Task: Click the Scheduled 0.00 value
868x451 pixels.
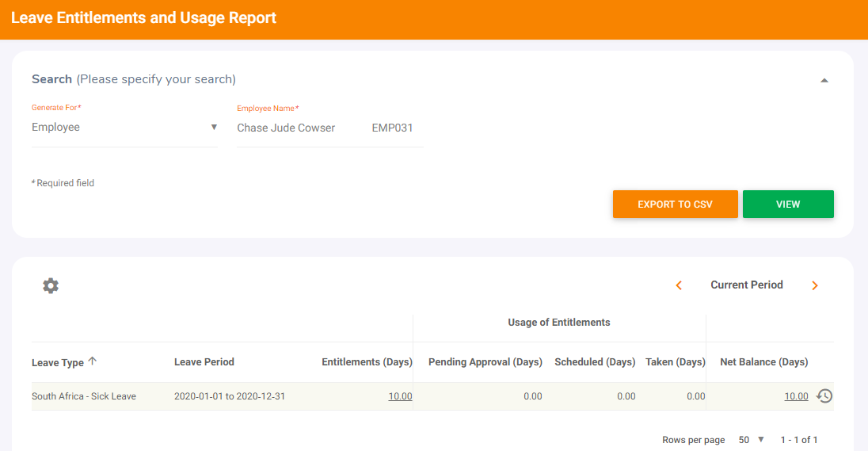Action: click(x=626, y=396)
